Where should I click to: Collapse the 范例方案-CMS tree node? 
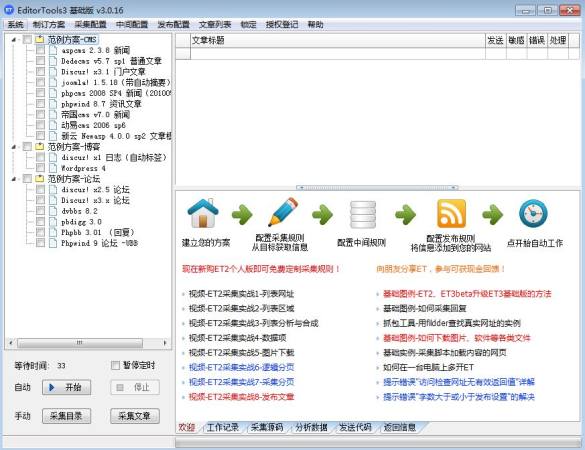coord(14,40)
